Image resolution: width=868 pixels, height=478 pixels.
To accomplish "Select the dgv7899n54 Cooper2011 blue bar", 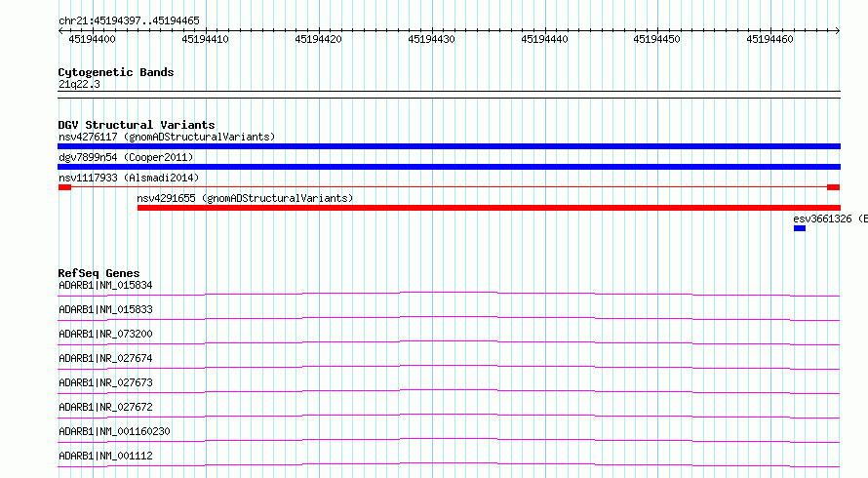I will [449, 167].
